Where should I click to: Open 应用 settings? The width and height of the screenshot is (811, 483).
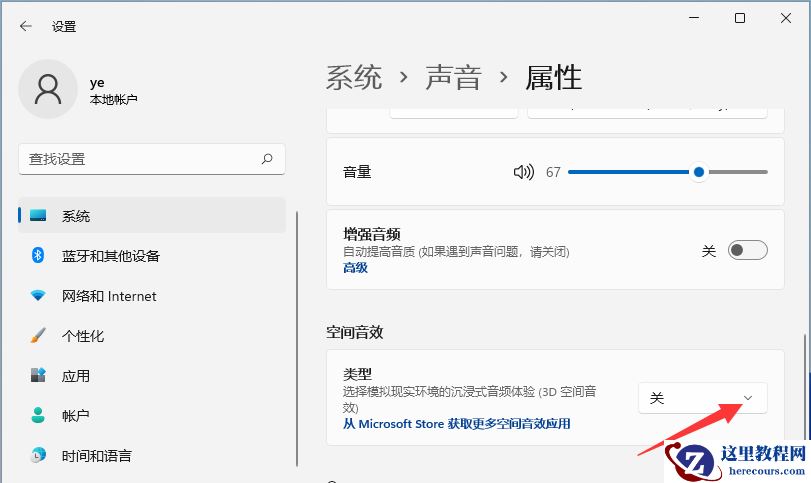tap(152, 375)
